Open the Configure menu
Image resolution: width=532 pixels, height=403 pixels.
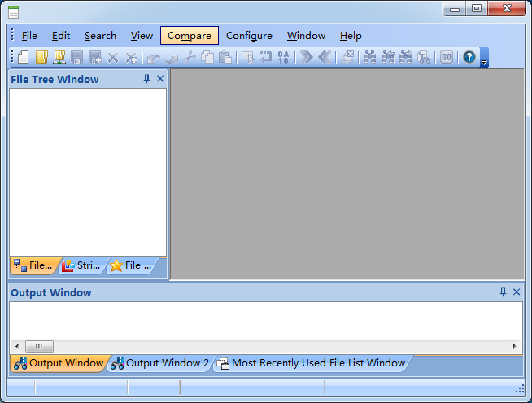249,36
